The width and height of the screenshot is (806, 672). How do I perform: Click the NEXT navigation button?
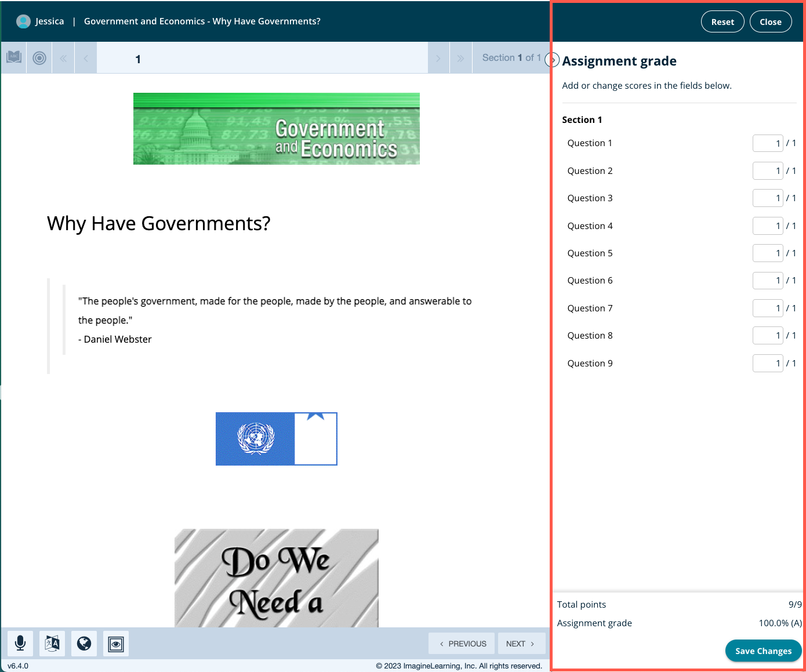point(521,643)
